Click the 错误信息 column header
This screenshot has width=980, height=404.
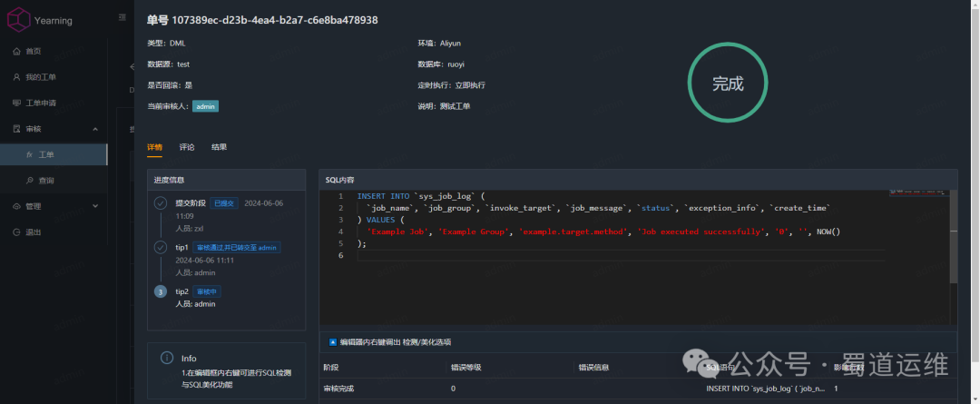pos(593,367)
